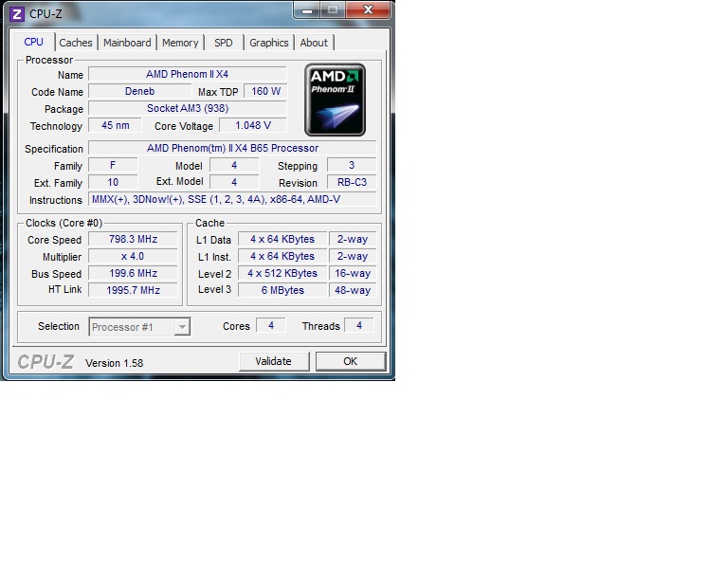The height and width of the screenshot is (582, 728).
Task: Select the Revision value RB-C3
Action: [x=352, y=182]
